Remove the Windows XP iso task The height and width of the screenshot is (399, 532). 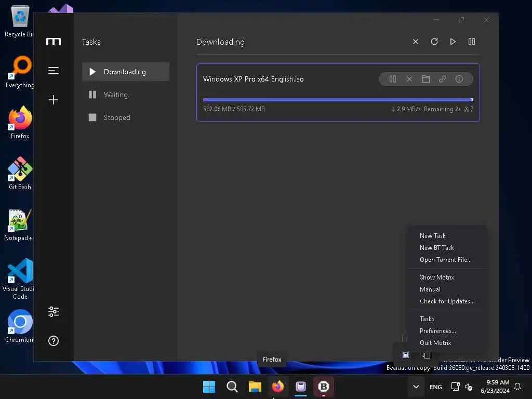pos(409,79)
